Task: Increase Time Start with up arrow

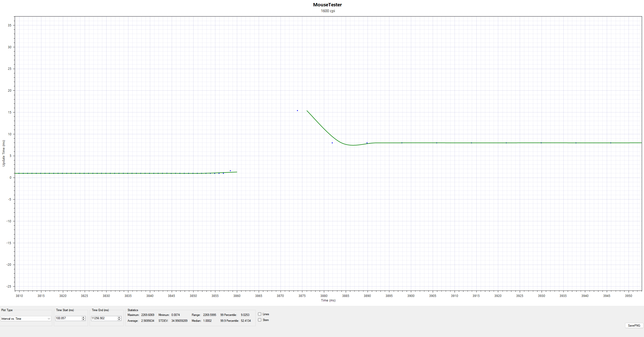Action: 83,317
